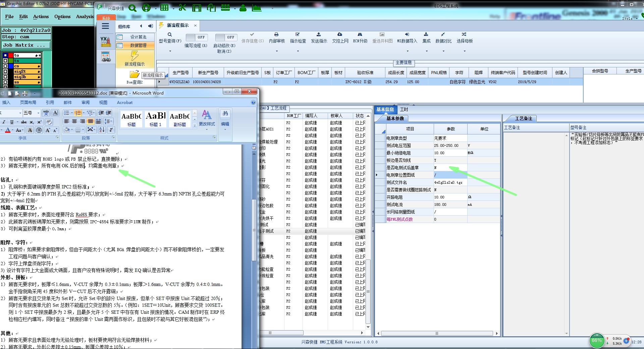
Task: Open the 型号查询 dropdown arrow
Action: coord(170,51)
